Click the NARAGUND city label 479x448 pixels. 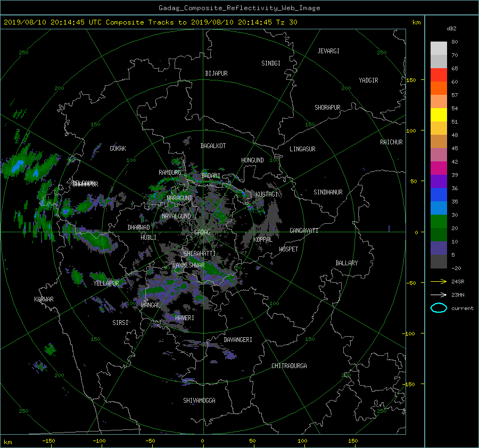coord(180,198)
